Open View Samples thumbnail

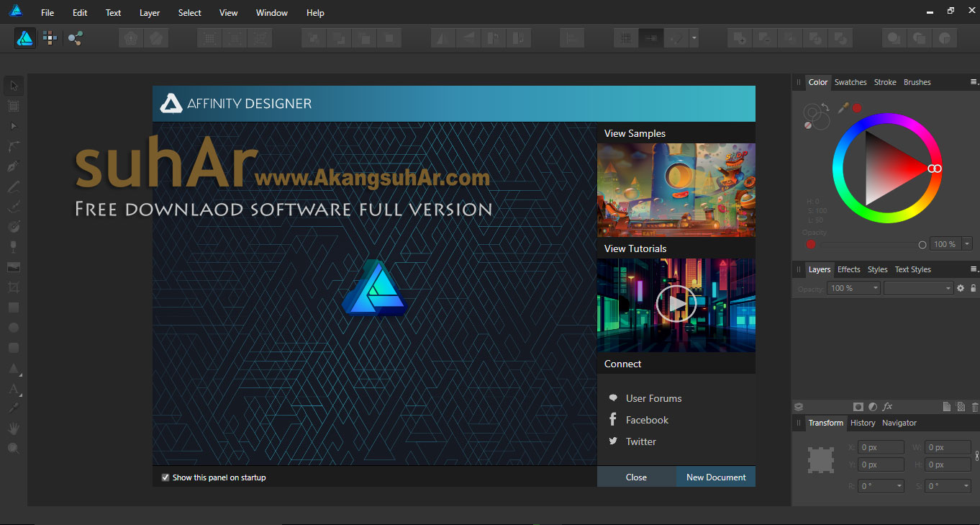[676, 190]
